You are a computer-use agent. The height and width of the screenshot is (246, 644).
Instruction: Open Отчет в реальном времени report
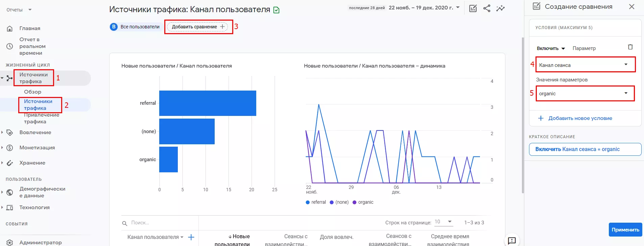(32, 46)
